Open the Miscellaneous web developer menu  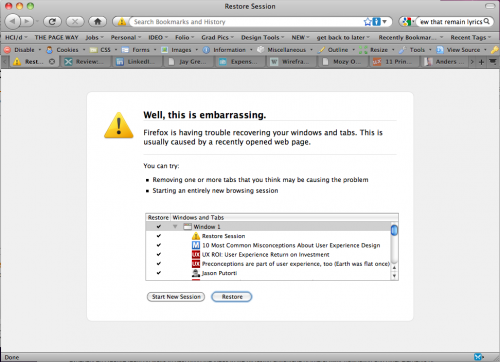coord(285,50)
